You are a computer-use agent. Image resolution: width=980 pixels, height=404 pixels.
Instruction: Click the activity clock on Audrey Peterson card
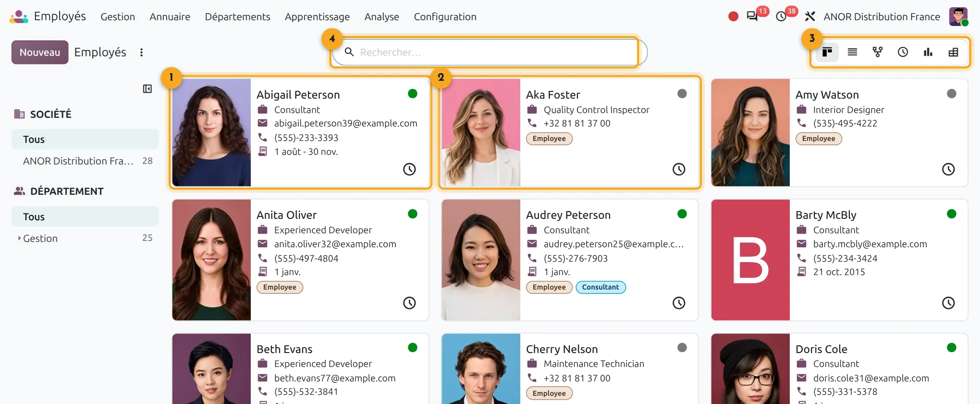[679, 303]
